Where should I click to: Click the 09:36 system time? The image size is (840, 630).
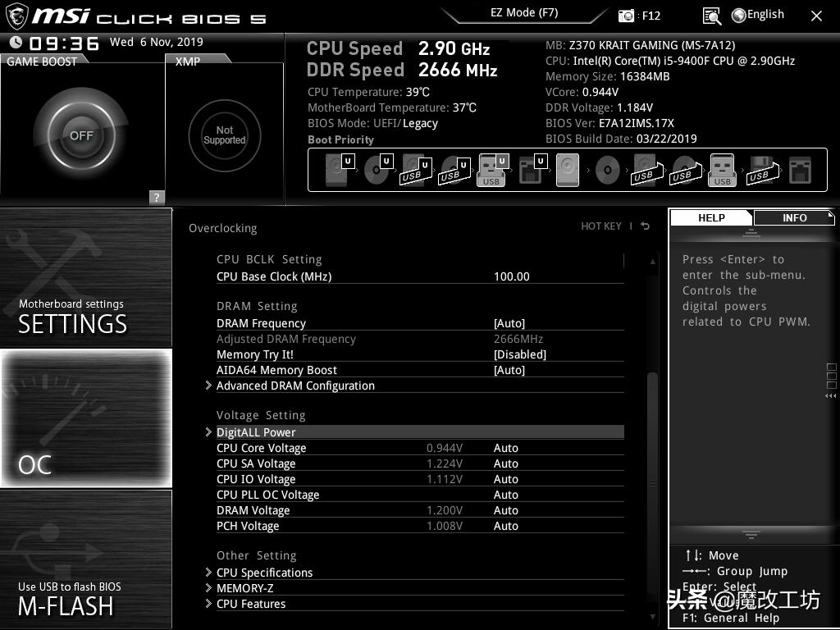[64, 43]
